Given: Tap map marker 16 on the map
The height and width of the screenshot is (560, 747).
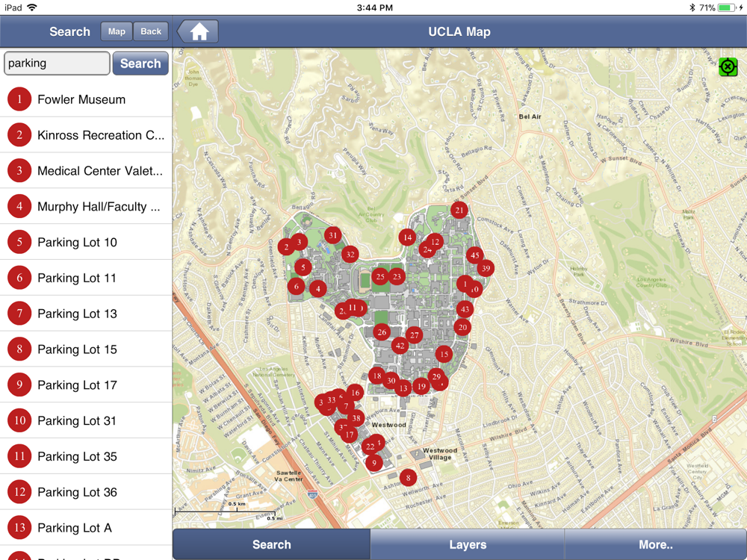Looking at the screenshot, I should tap(356, 393).
